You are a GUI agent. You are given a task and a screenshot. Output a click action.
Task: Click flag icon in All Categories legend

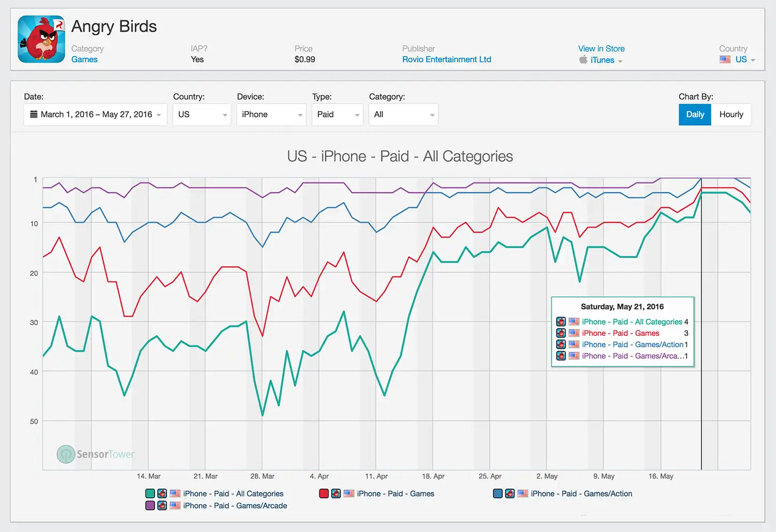point(175,494)
